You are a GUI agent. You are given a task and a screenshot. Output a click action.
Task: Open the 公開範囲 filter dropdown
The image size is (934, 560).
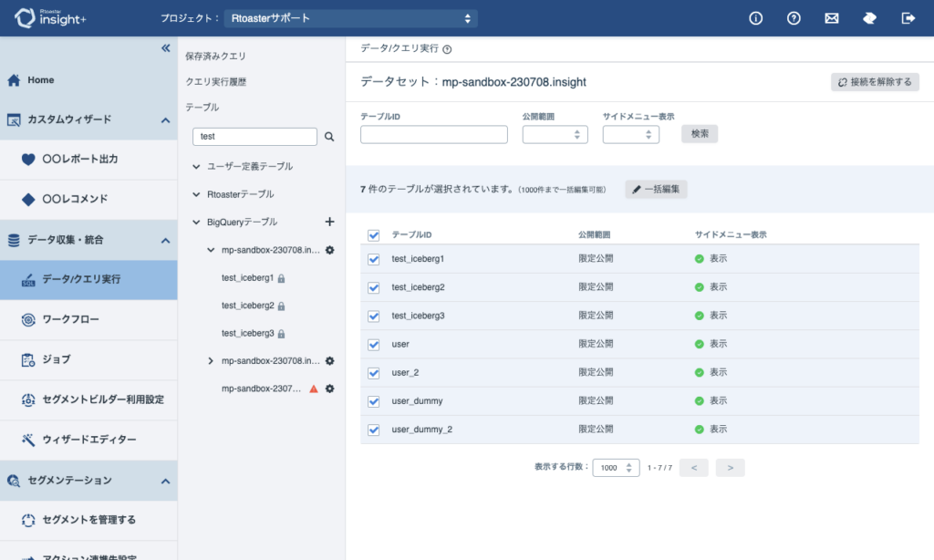555,135
